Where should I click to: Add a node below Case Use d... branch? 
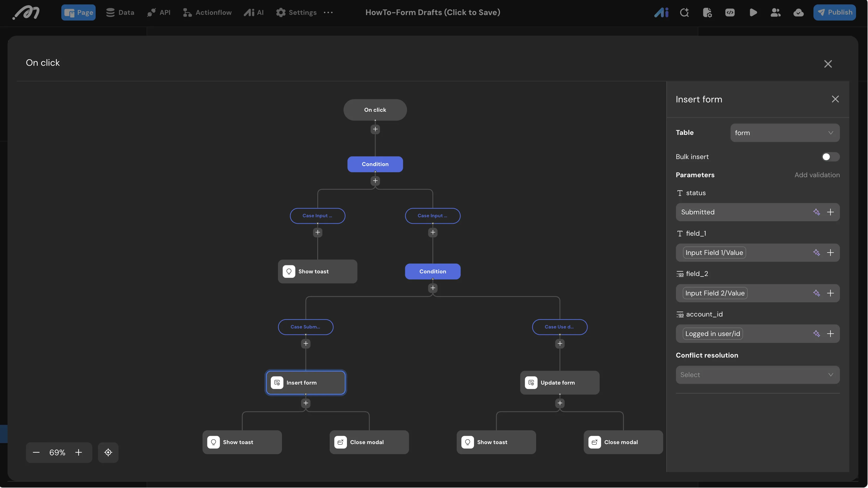point(560,344)
